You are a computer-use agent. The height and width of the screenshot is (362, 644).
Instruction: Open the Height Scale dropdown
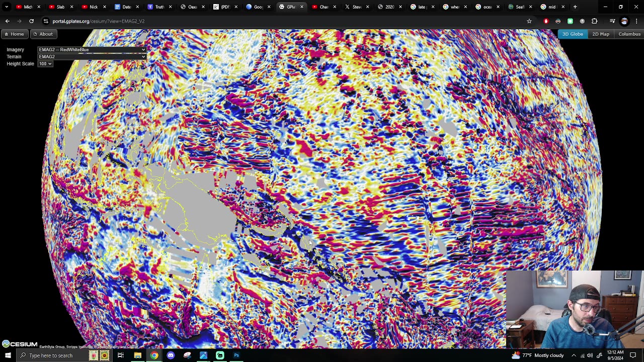pyautogui.click(x=45, y=64)
